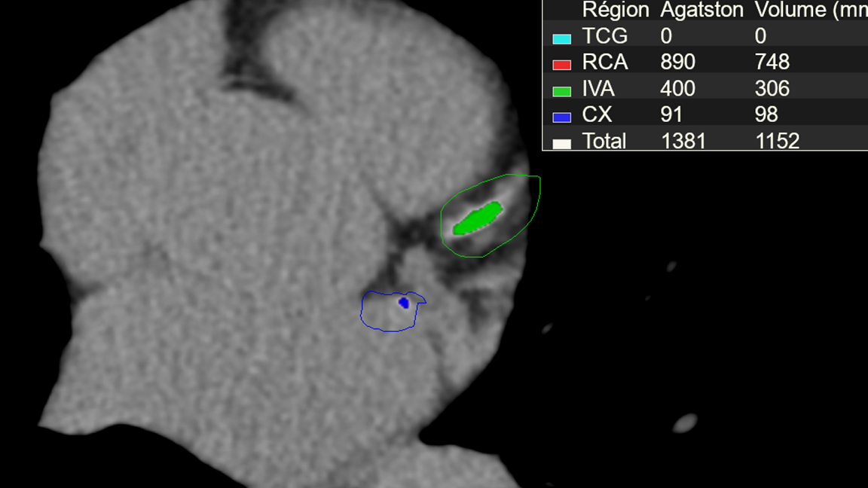This screenshot has height=488, width=868.
Task: Click the Région column header
Action: (615, 10)
